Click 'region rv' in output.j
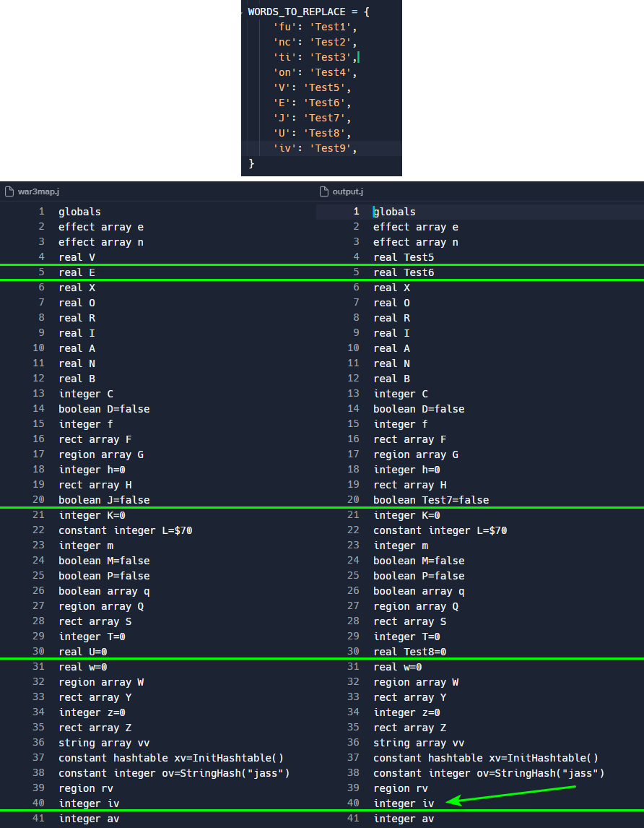 tap(400, 788)
